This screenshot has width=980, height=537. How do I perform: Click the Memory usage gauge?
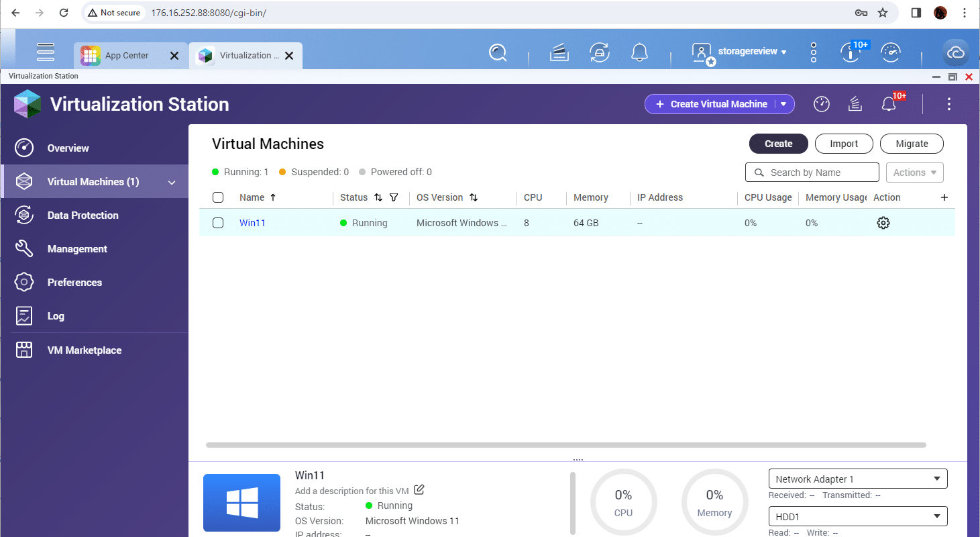tap(714, 503)
